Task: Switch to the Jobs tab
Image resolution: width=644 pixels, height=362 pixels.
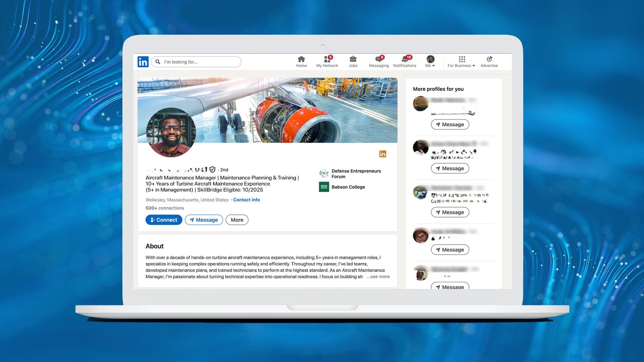Action: [353, 60]
